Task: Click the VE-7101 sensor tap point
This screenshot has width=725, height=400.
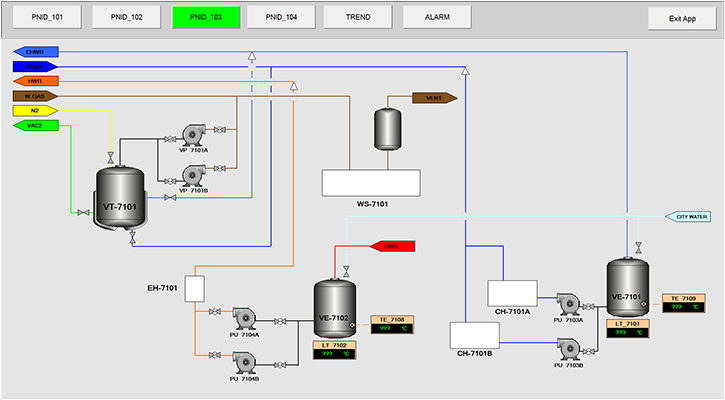Action: click(644, 304)
